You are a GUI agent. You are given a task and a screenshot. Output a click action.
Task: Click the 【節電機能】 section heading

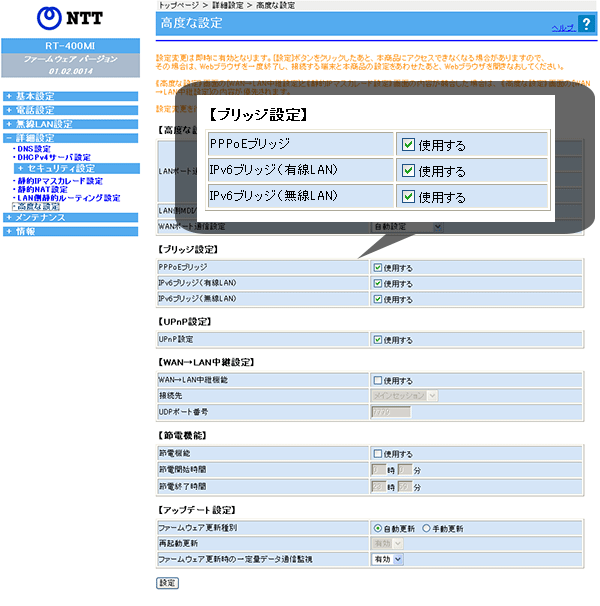point(182,435)
